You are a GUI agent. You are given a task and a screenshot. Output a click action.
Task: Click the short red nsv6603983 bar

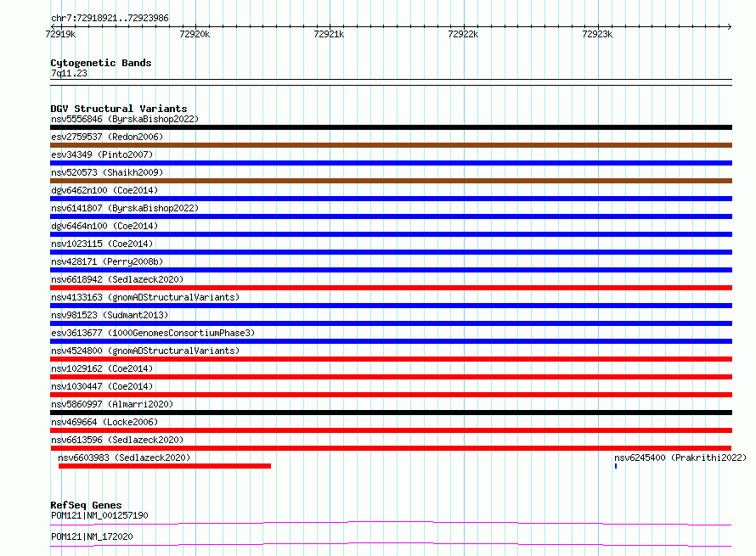[x=165, y=466]
